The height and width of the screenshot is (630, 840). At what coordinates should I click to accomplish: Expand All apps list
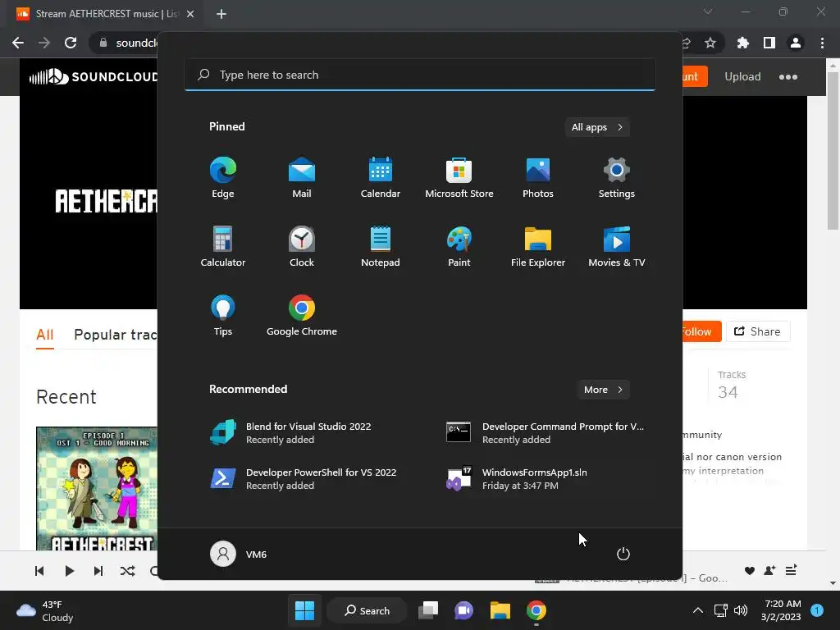coord(597,127)
